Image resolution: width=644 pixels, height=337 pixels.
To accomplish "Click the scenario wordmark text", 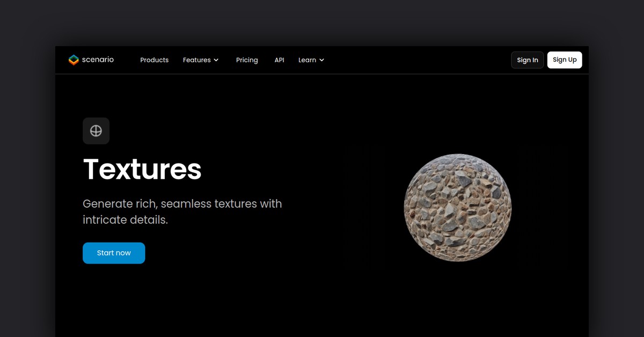I will click(x=99, y=60).
